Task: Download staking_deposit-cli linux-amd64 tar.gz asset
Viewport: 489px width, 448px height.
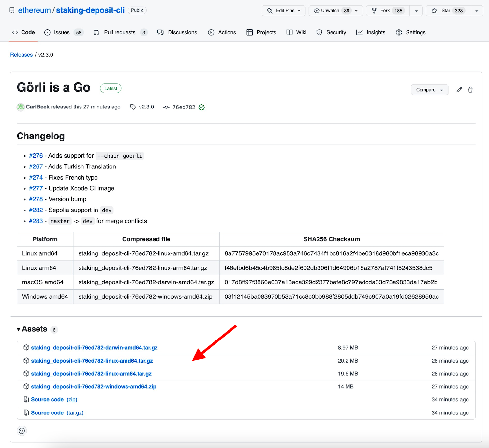Action: 92,361
